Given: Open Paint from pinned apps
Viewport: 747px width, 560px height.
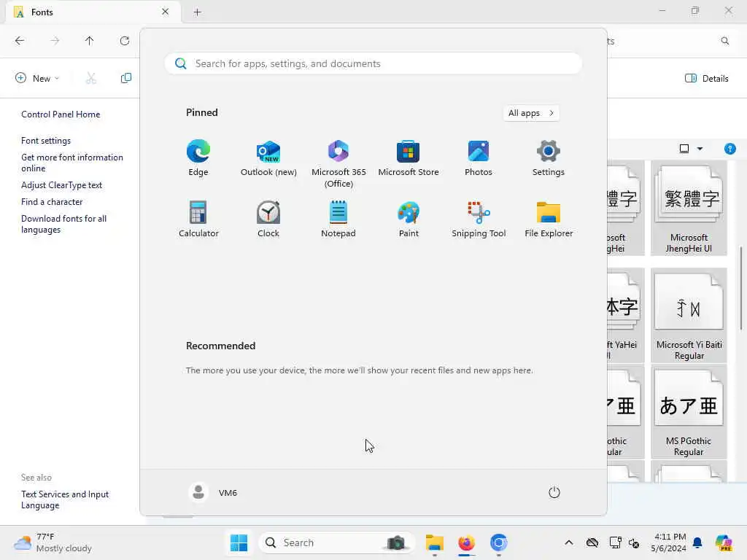Looking at the screenshot, I should [x=409, y=219].
